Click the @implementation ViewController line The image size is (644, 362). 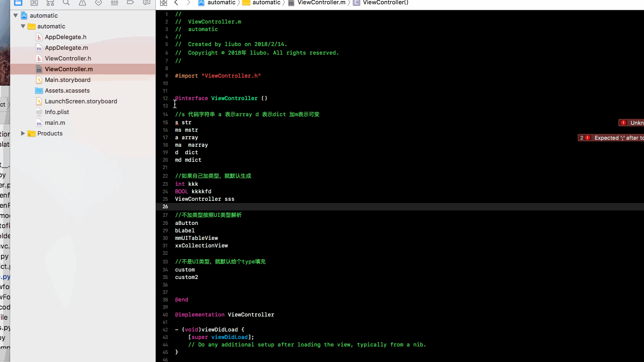pos(224,315)
